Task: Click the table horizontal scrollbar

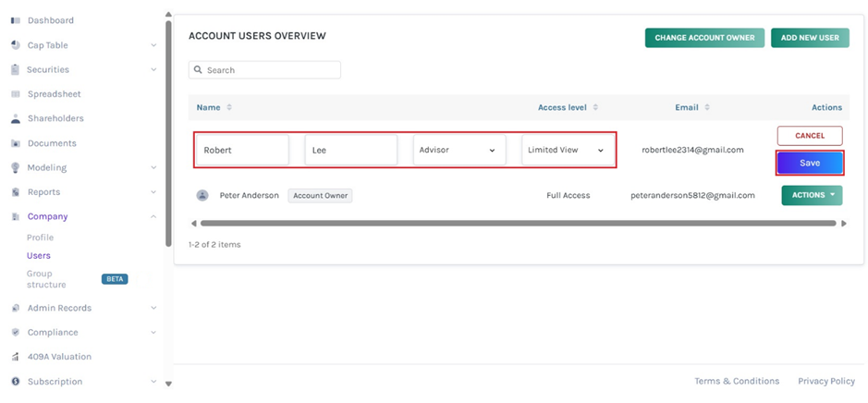Action: click(x=519, y=224)
